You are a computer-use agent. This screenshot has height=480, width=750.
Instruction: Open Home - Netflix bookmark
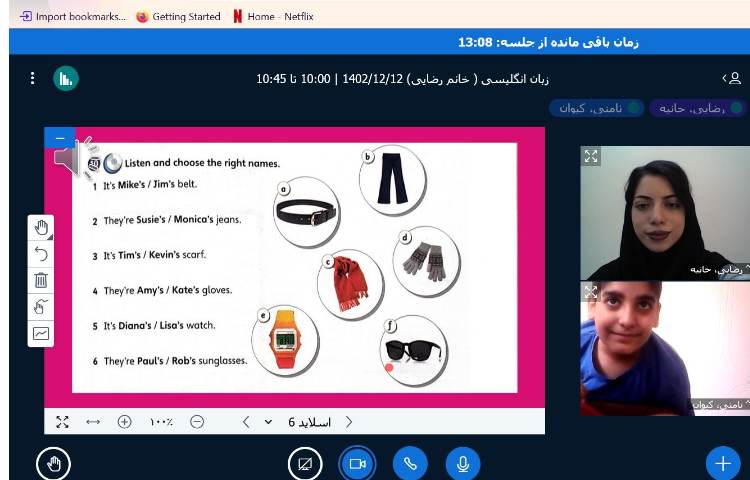tap(273, 17)
